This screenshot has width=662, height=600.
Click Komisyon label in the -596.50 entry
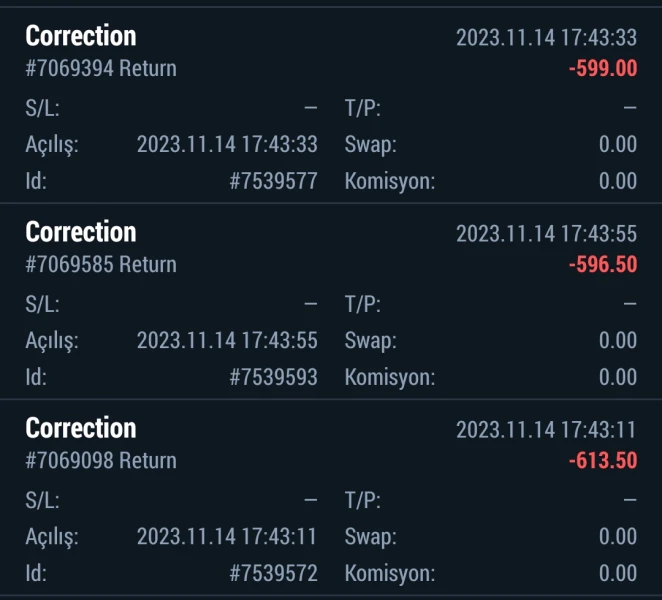pyautogui.click(x=390, y=377)
